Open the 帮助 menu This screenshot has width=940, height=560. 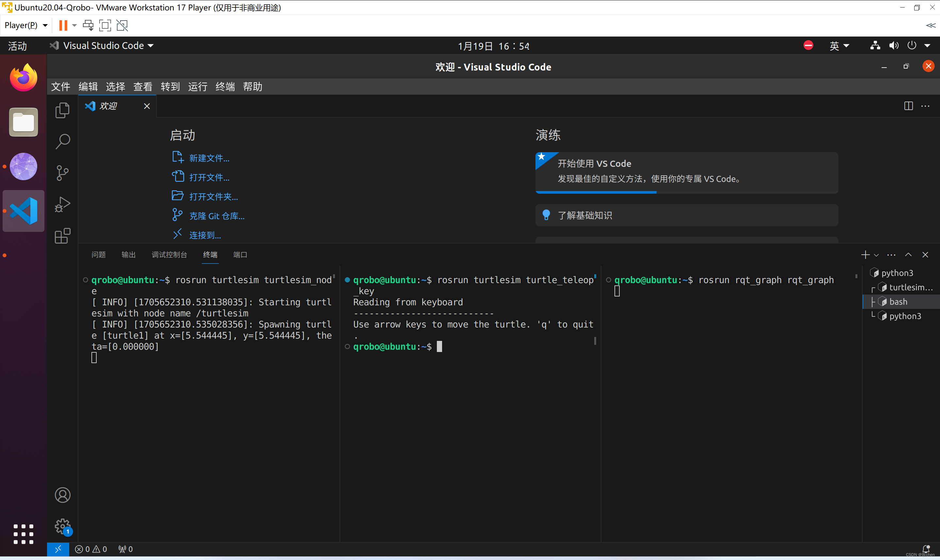coord(253,87)
